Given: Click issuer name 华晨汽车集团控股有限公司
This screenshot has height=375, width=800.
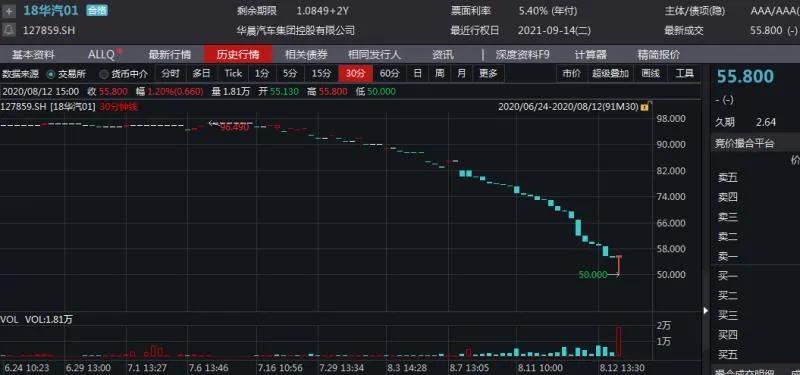Looking at the screenshot, I should pyautogui.click(x=295, y=31).
